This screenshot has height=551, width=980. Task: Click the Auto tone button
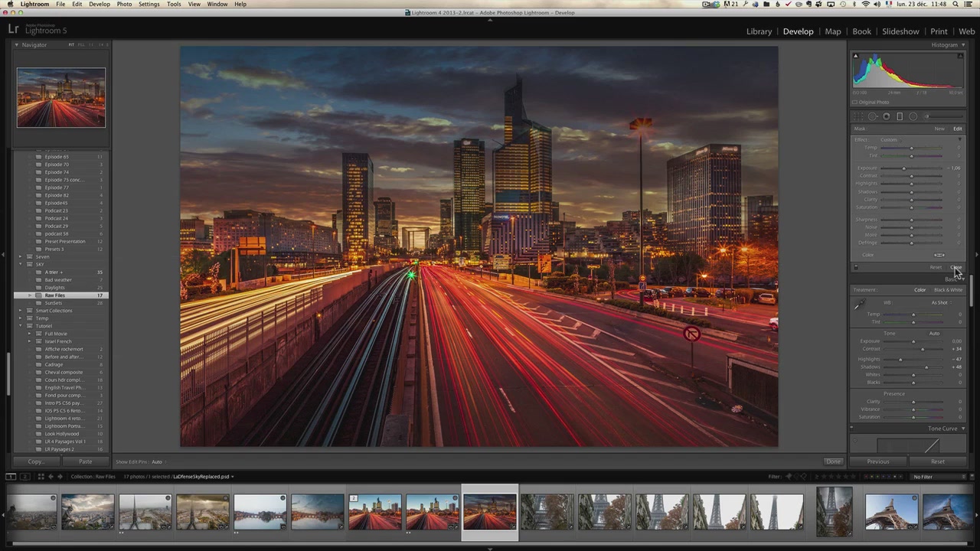tap(935, 334)
